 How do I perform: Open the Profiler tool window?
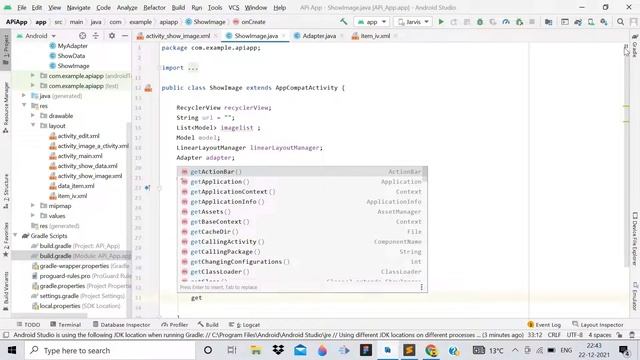pyautogui.click(x=175, y=324)
